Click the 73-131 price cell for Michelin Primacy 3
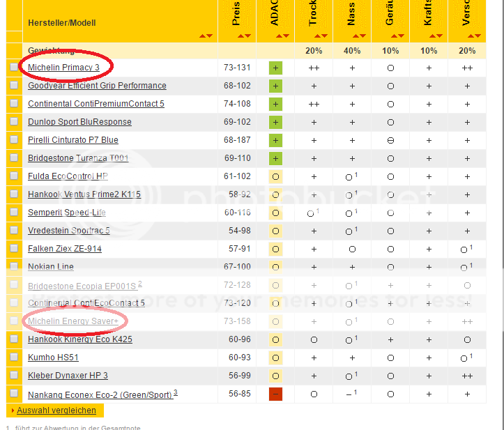 click(237, 68)
